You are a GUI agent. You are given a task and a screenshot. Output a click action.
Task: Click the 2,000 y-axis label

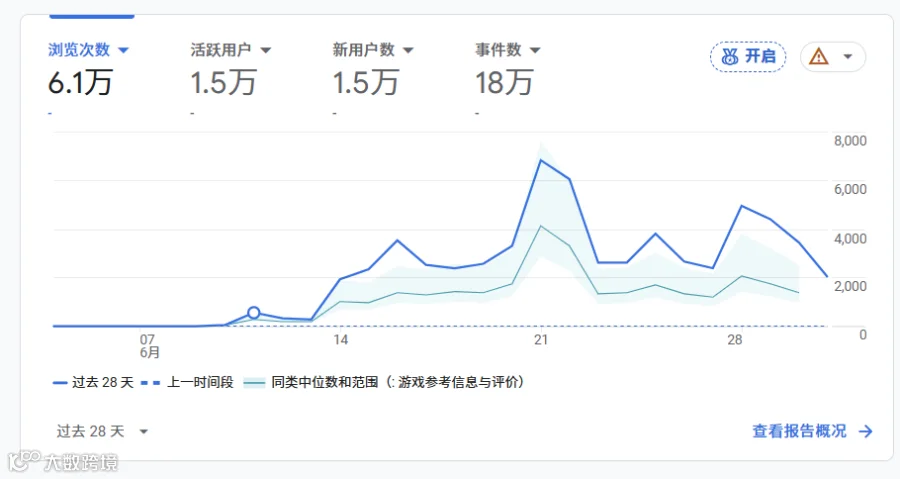(x=850, y=286)
